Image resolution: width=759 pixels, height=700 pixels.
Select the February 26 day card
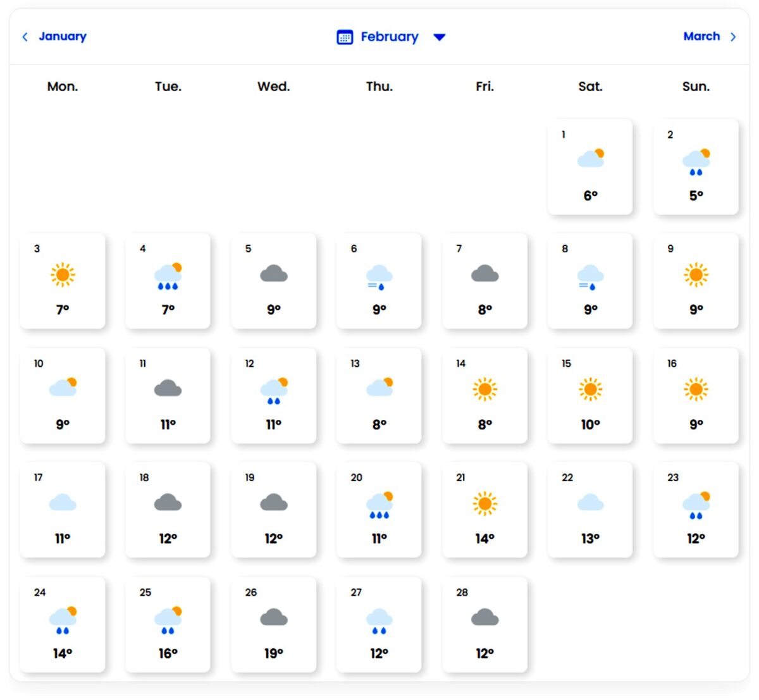273,624
